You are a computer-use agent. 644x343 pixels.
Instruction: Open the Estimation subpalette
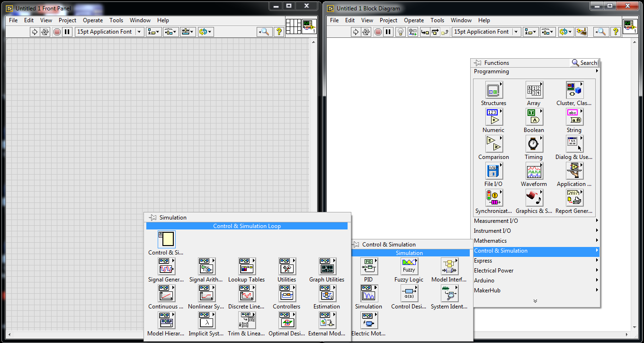[327, 294]
